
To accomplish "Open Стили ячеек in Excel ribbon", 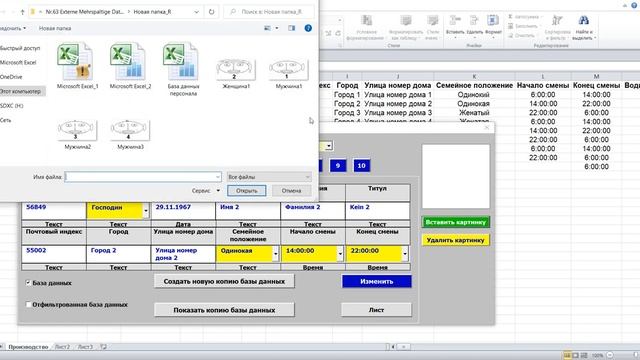I will 433,28.
